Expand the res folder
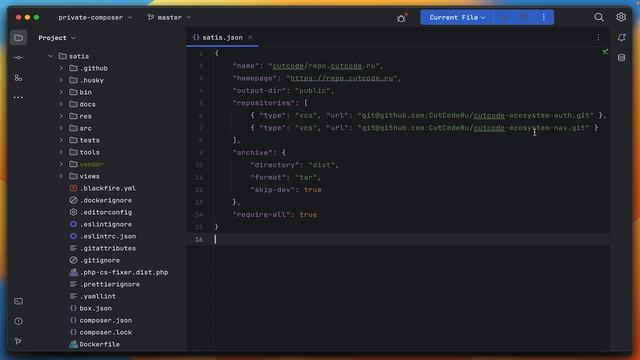Viewport: 640px width, 360px height. [61, 116]
